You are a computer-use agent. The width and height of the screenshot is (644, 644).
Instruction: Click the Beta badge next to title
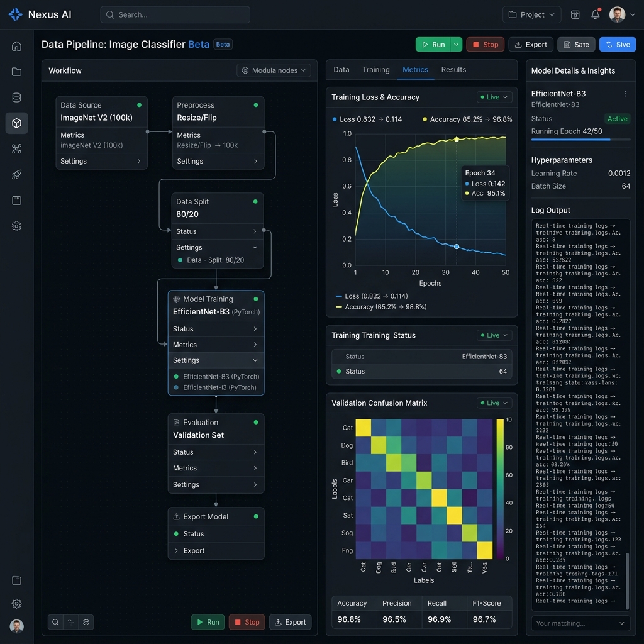[x=223, y=45]
